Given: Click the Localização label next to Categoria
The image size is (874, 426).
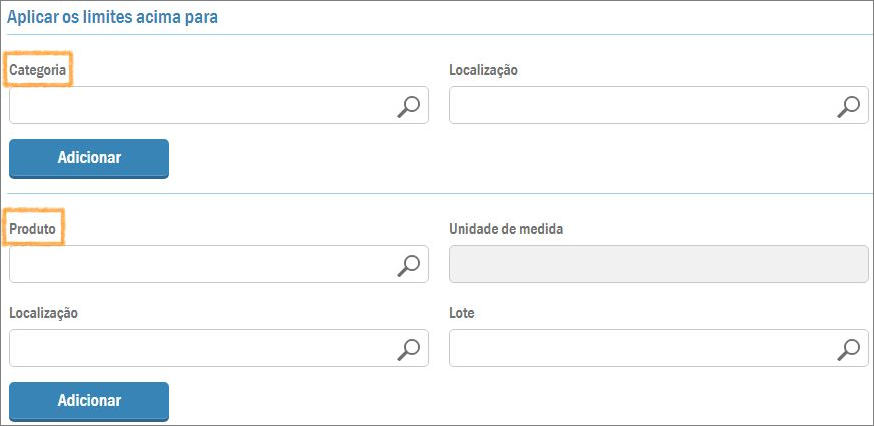Looking at the screenshot, I should coord(483,70).
